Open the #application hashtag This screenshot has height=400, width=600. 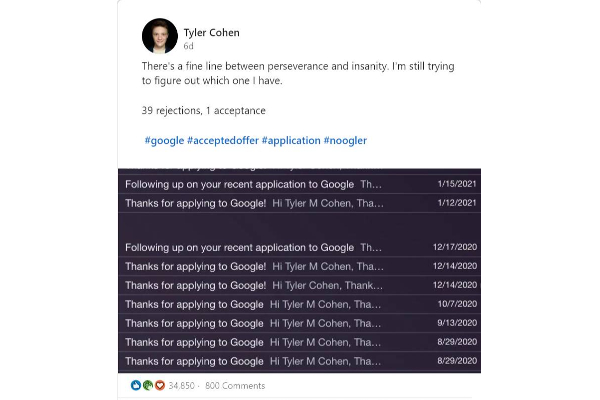[290, 141]
